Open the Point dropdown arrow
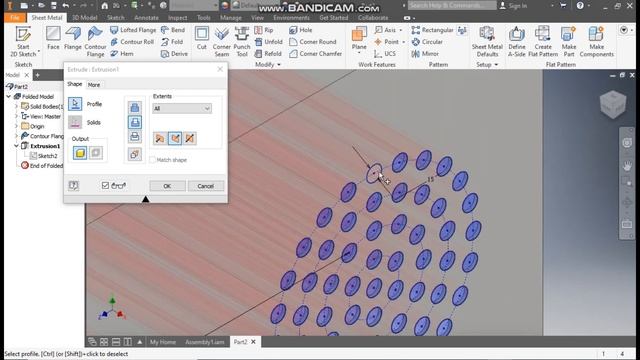640x360 pixels. coord(403,42)
